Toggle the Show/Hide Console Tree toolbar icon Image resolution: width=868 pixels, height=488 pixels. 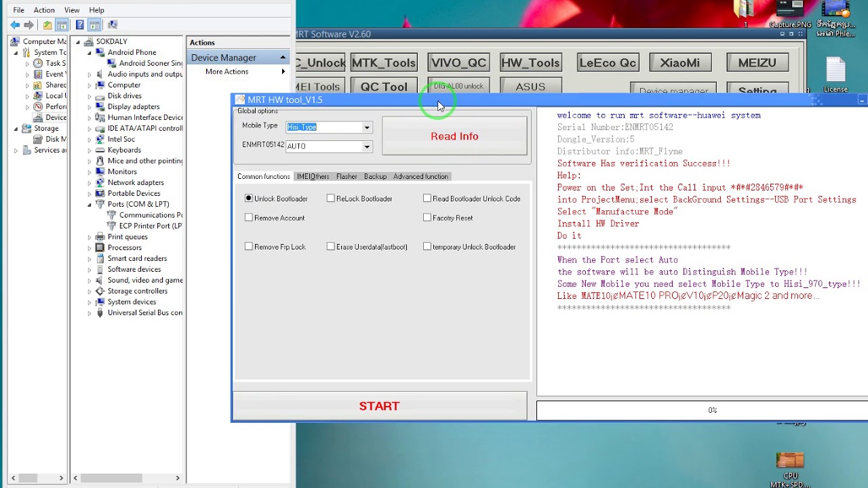[x=62, y=25]
